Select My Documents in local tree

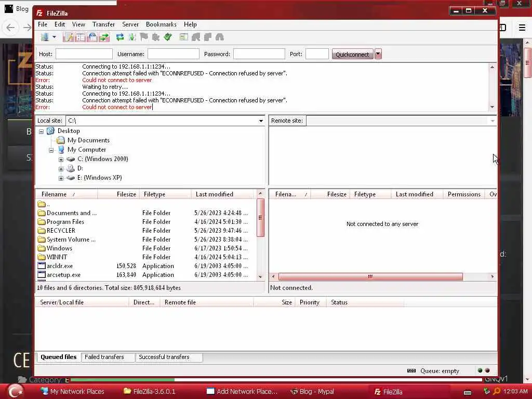[88, 140]
